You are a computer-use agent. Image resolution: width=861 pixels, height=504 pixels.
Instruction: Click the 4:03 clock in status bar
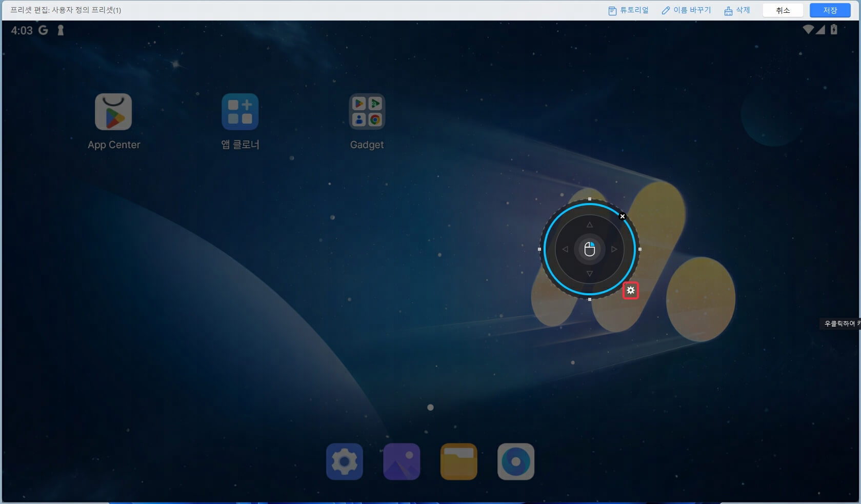tap(22, 31)
